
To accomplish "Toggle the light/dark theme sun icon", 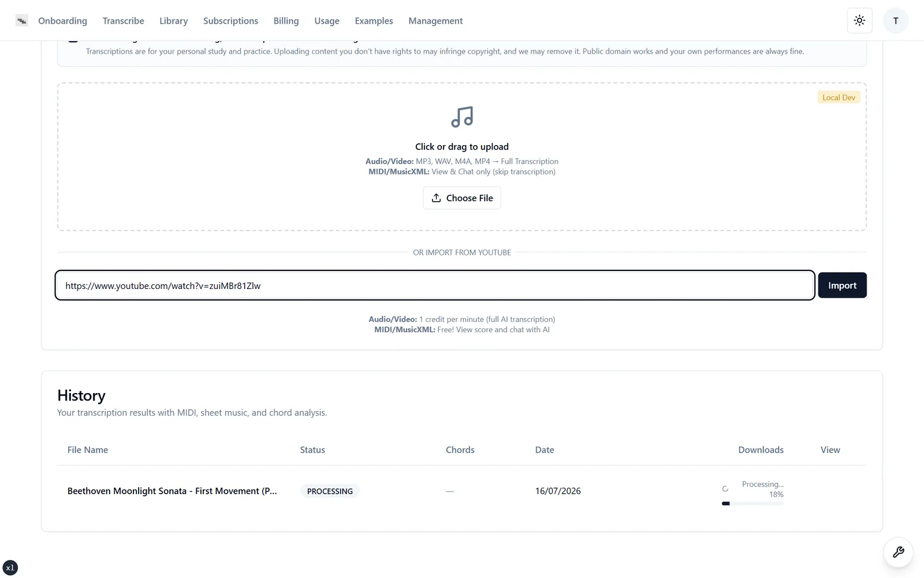I will [859, 21].
